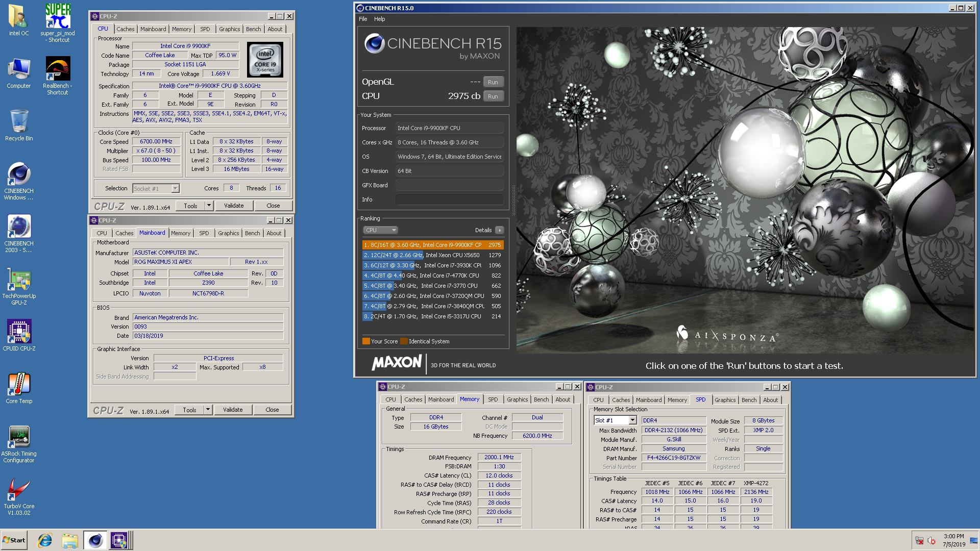Open Mainboard tab in Memory CPU-Z window

click(x=441, y=399)
